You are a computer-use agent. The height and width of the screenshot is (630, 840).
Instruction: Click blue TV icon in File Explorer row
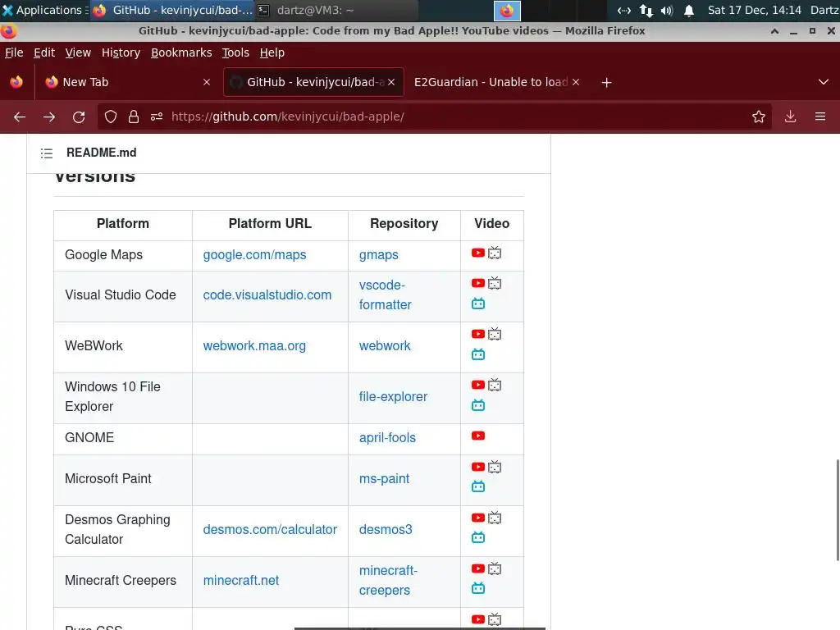[x=478, y=405]
